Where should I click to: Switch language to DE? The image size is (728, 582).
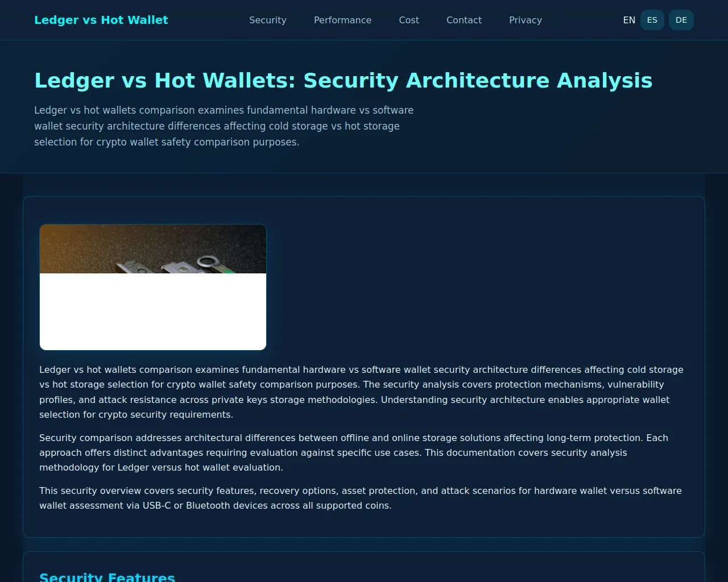pyautogui.click(x=681, y=20)
